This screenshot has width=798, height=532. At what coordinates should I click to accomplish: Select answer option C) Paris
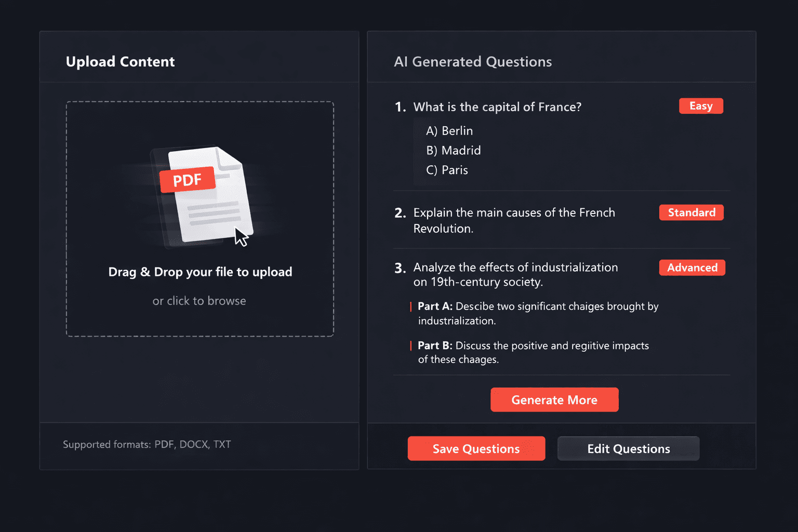447,170
